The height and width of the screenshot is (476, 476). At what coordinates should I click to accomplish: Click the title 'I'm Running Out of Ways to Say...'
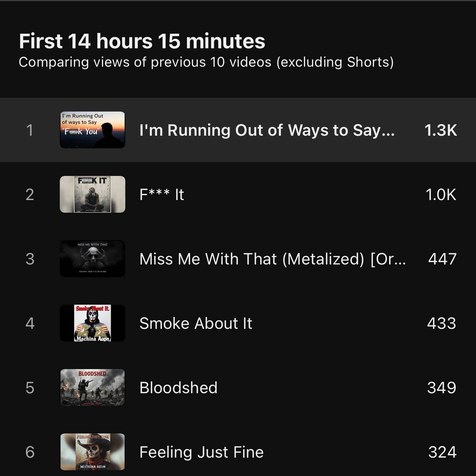[267, 130]
